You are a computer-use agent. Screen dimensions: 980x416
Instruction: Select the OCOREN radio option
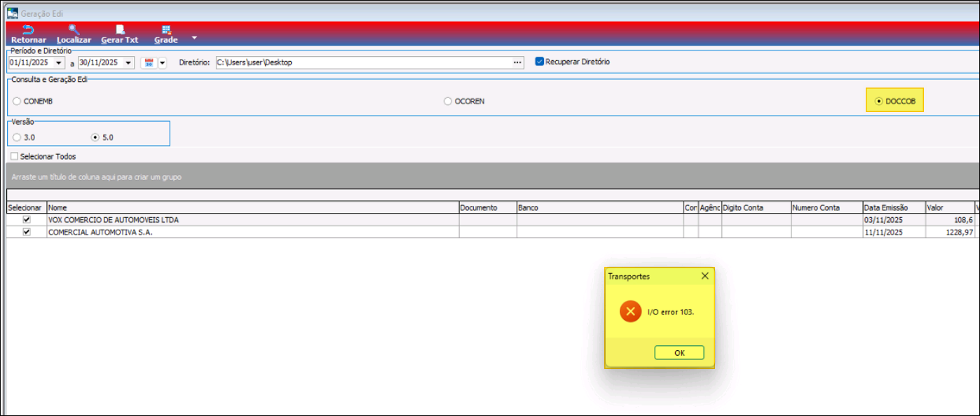(448, 102)
